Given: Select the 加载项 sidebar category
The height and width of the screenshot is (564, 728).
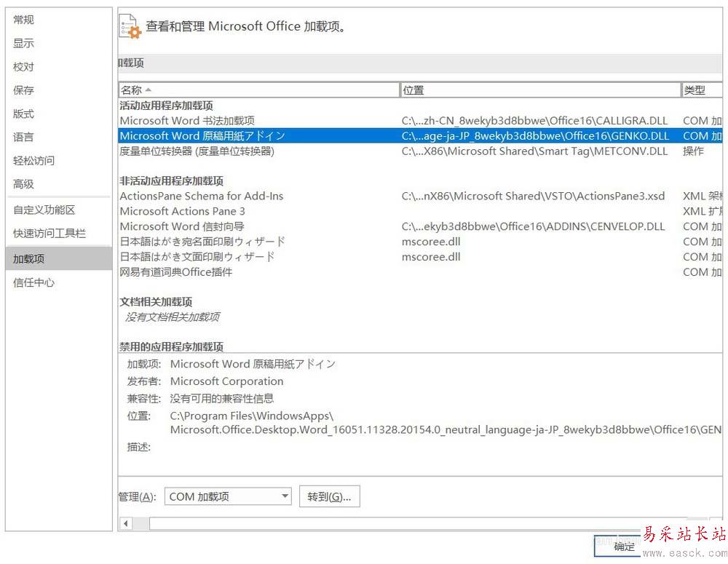Looking at the screenshot, I should pos(59,258).
